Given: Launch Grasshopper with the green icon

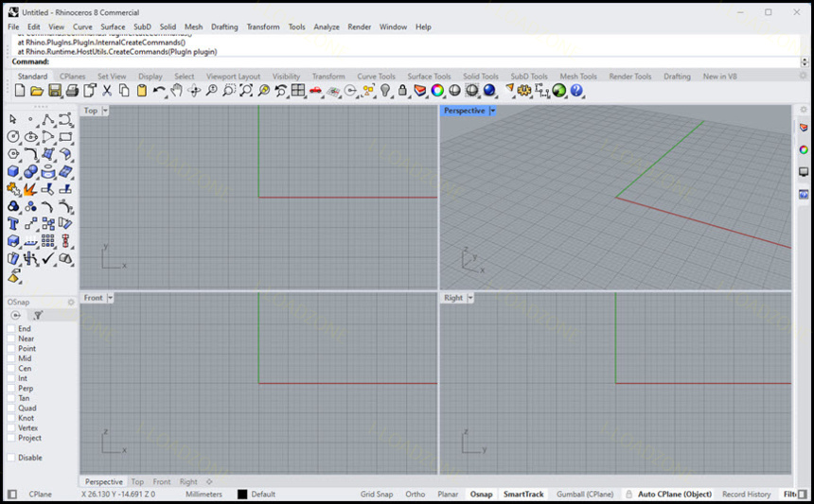Looking at the screenshot, I should pyautogui.click(x=559, y=91).
